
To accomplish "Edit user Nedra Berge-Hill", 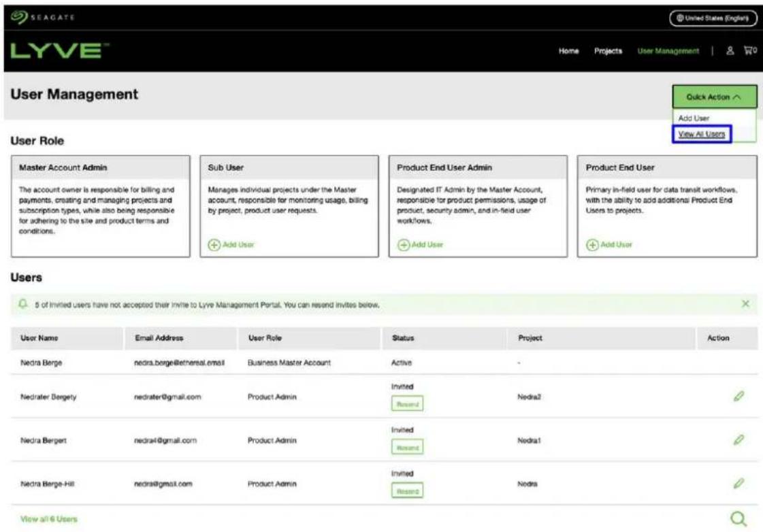I will point(738,484).
